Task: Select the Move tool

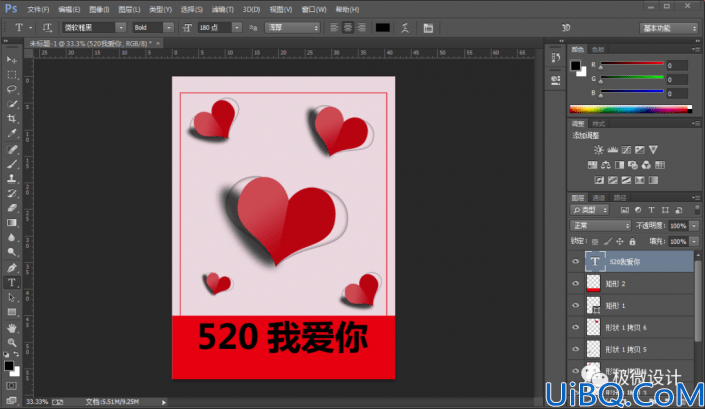Action: click(x=12, y=60)
